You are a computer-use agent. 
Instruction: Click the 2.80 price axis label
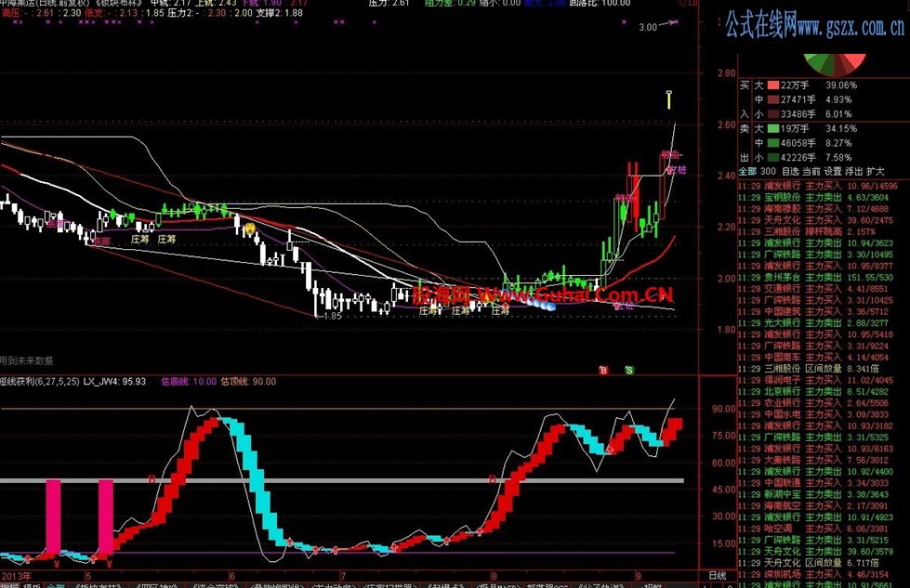(x=726, y=73)
